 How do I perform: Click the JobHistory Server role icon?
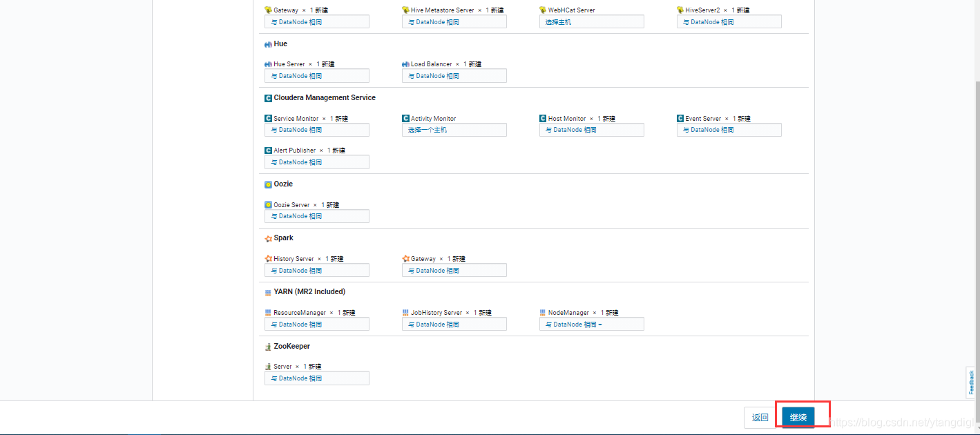[x=405, y=313]
